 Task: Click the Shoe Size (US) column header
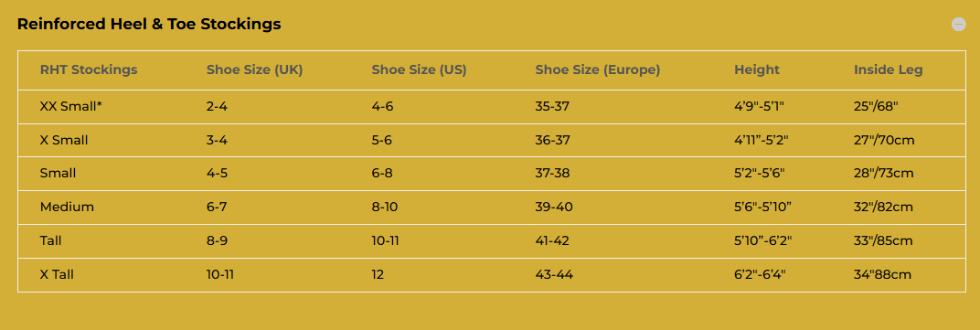tap(419, 70)
